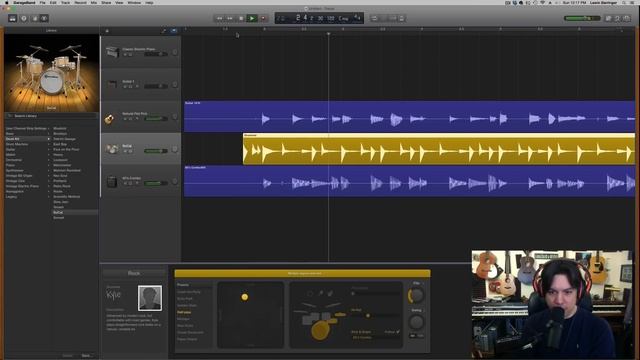This screenshot has width=640, height=360.
Task: Open the Media Browser icon
Action: pyautogui.click(x=627, y=18)
